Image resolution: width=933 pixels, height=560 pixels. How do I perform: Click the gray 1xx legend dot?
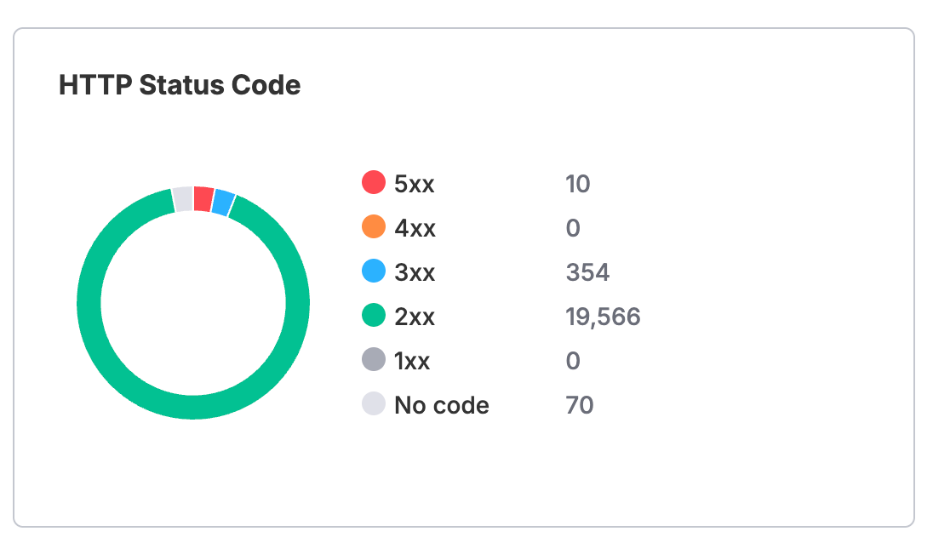coord(374,359)
